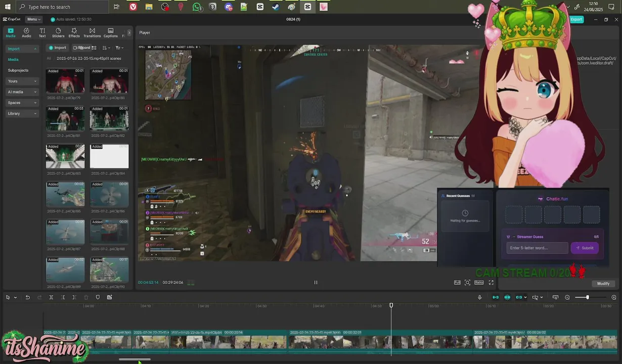This screenshot has width=622, height=364.
Task: Expand the Spaces section
Action: 22,103
